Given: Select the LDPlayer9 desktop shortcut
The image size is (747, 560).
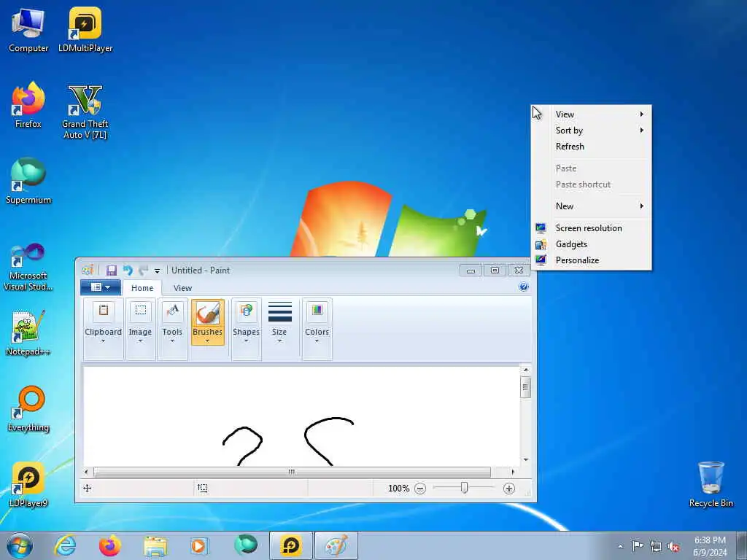Looking at the screenshot, I should tap(28, 484).
